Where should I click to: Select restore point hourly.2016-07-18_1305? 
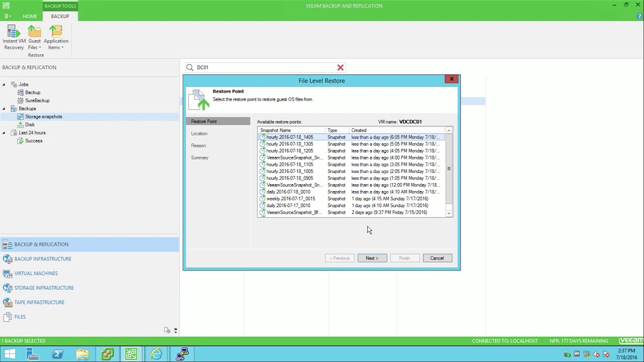coord(351,144)
